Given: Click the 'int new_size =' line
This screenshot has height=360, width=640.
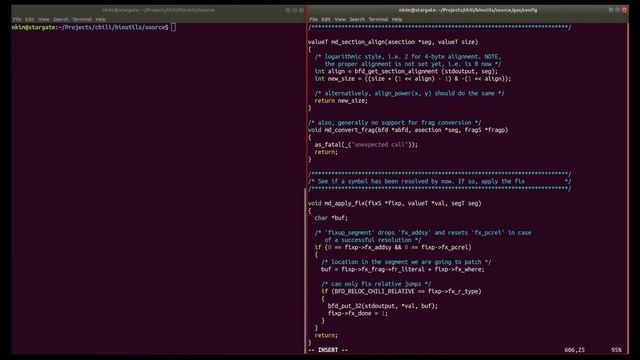Looking at the screenshot, I should tap(413, 79).
